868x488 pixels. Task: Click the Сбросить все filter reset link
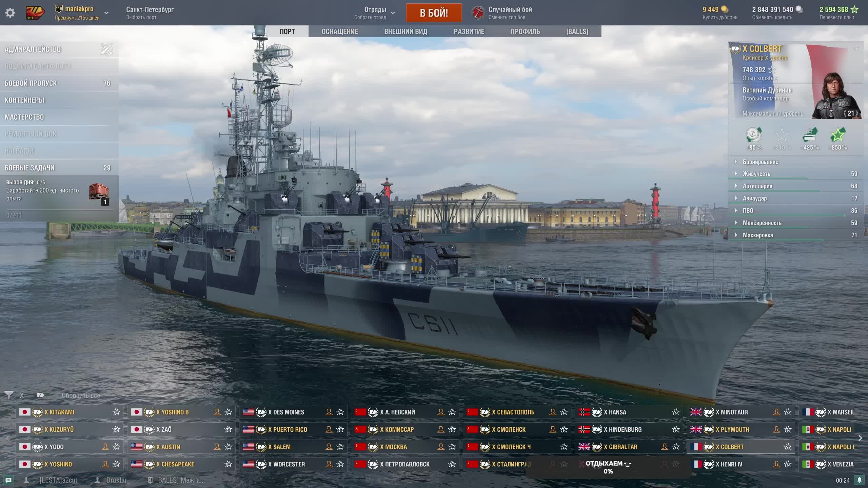[x=81, y=395]
